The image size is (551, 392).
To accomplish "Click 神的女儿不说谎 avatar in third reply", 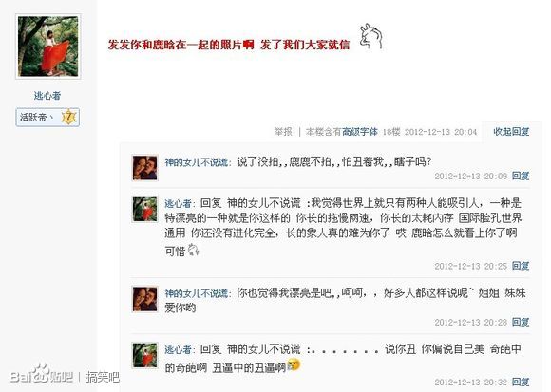I will tap(144, 299).
